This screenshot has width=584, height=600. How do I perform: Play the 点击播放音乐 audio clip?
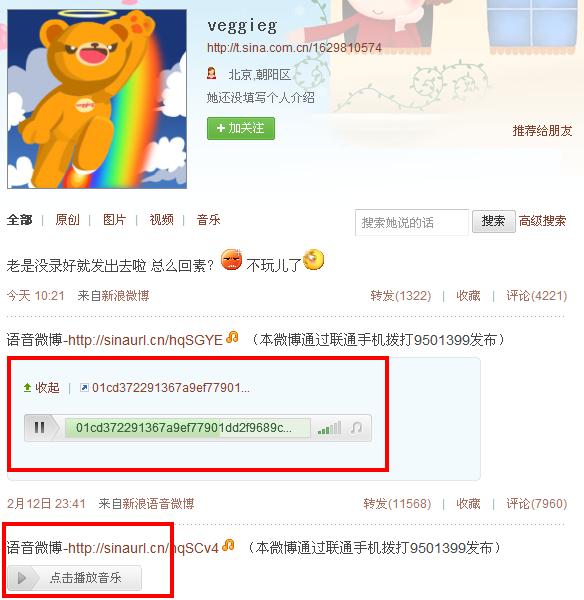coord(74,577)
